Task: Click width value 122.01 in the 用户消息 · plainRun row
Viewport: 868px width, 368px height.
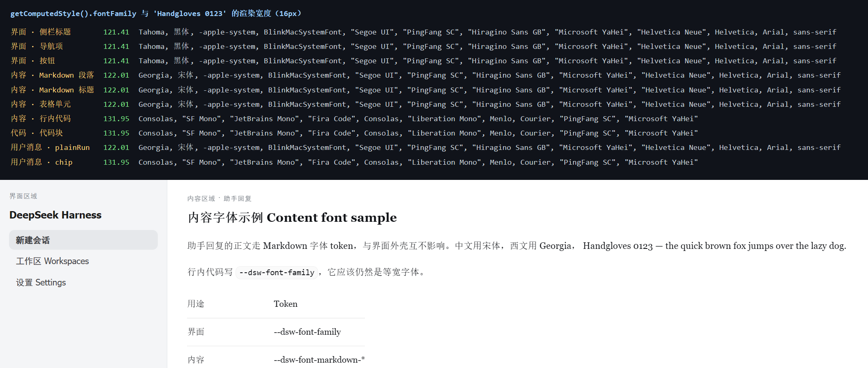Action: 116,147
